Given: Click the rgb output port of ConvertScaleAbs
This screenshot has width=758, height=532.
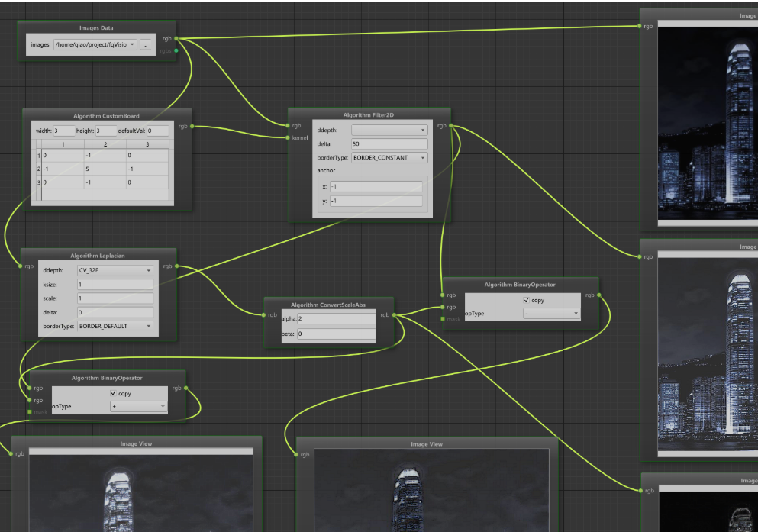Looking at the screenshot, I should (395, 314).
